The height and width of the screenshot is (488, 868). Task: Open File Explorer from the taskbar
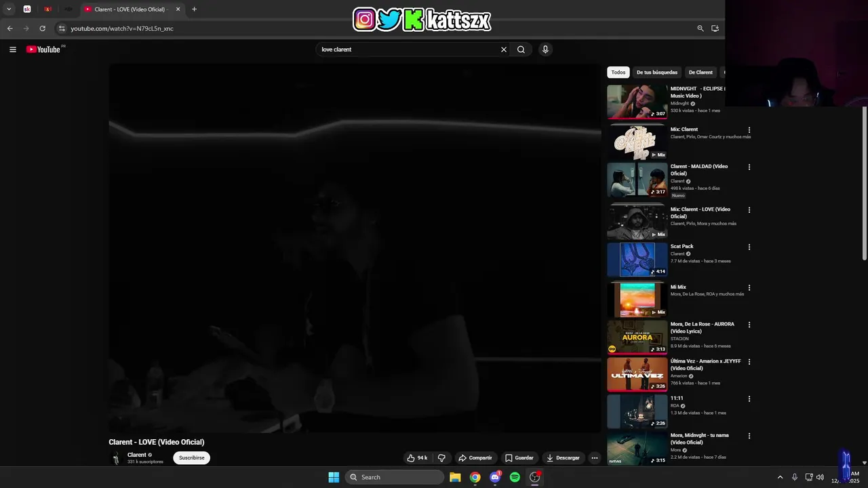[455, 477]
